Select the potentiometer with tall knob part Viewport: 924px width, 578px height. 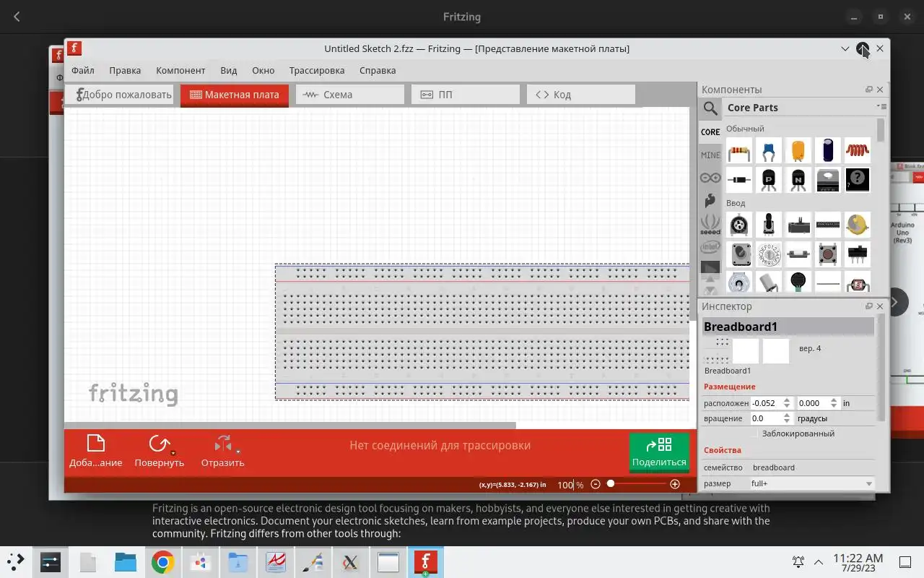[769, 225]
